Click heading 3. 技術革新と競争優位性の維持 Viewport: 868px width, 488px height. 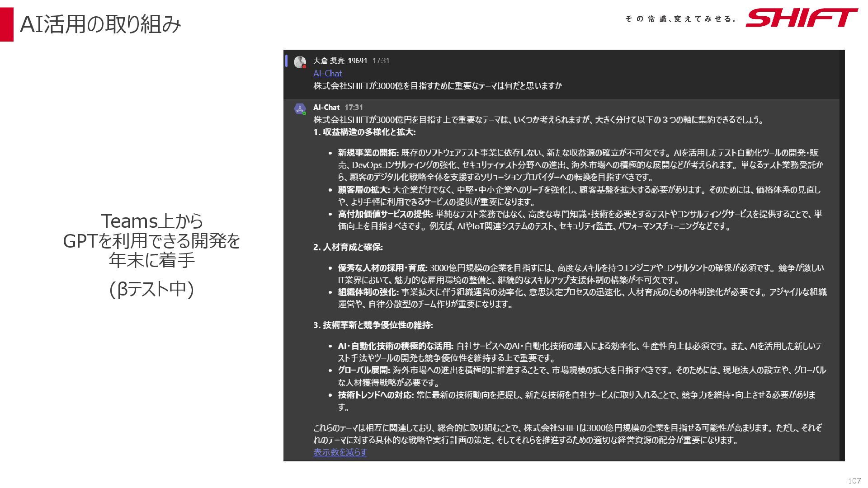click(373, 325)
